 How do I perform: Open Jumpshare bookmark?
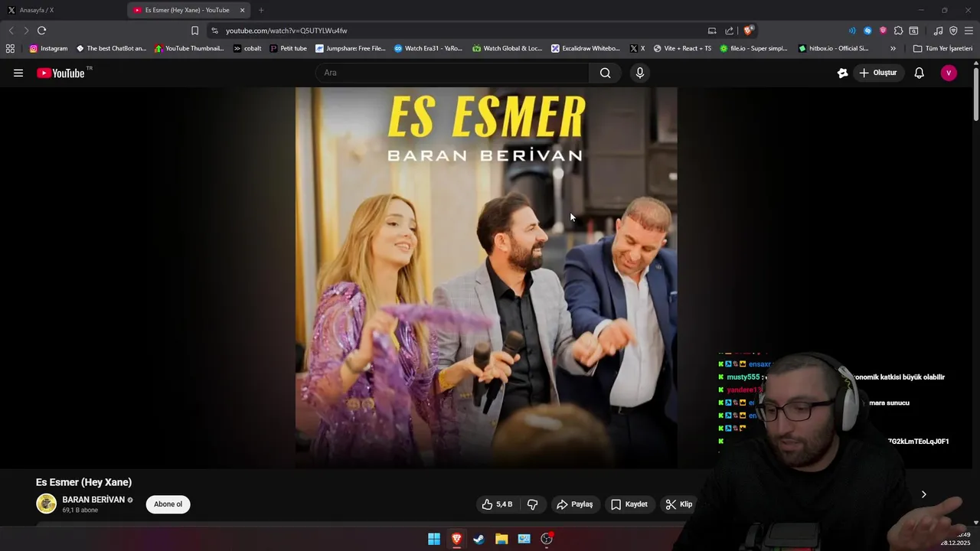[350, 48]
